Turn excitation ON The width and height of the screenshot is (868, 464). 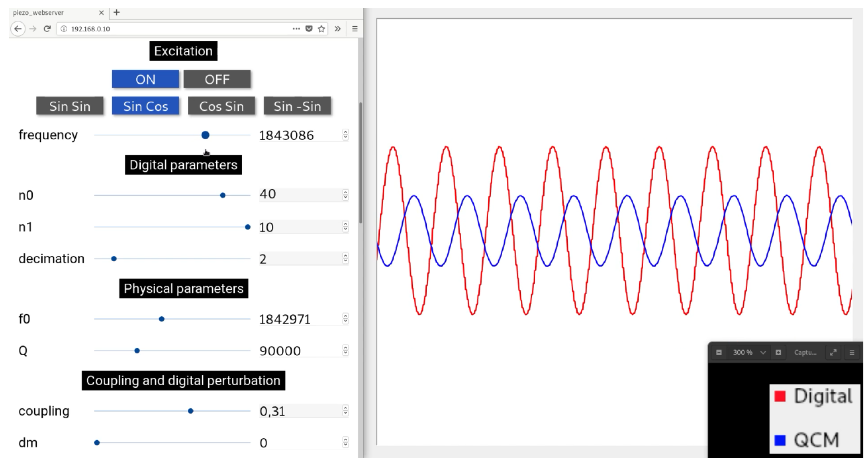145,79
